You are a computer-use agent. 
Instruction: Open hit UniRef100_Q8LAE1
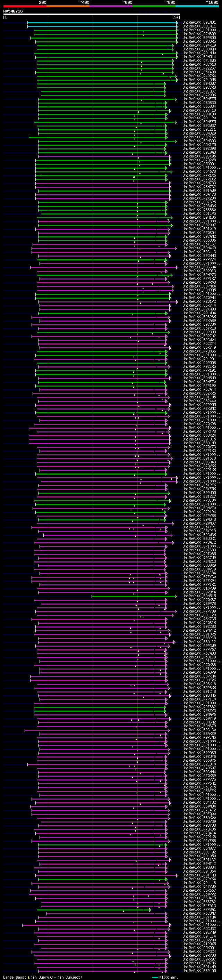[199, 26]
